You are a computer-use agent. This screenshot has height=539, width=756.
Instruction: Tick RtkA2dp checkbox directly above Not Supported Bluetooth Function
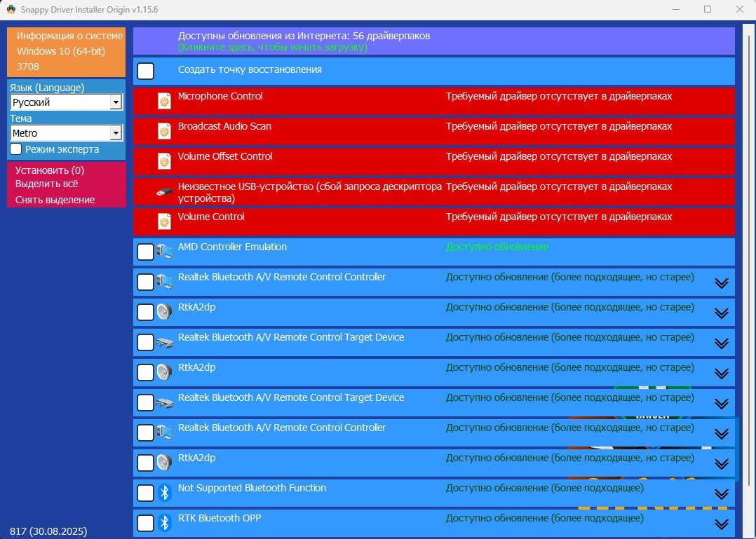click(146, 463)
